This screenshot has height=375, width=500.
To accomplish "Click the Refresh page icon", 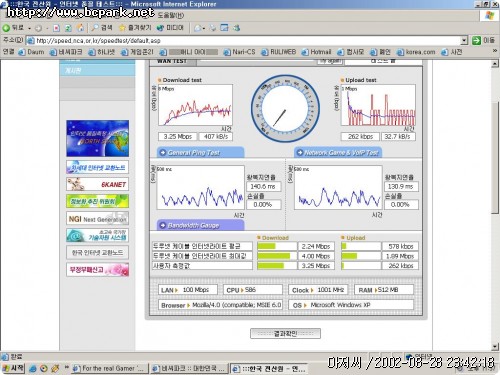I will click(x=68, y=28).
